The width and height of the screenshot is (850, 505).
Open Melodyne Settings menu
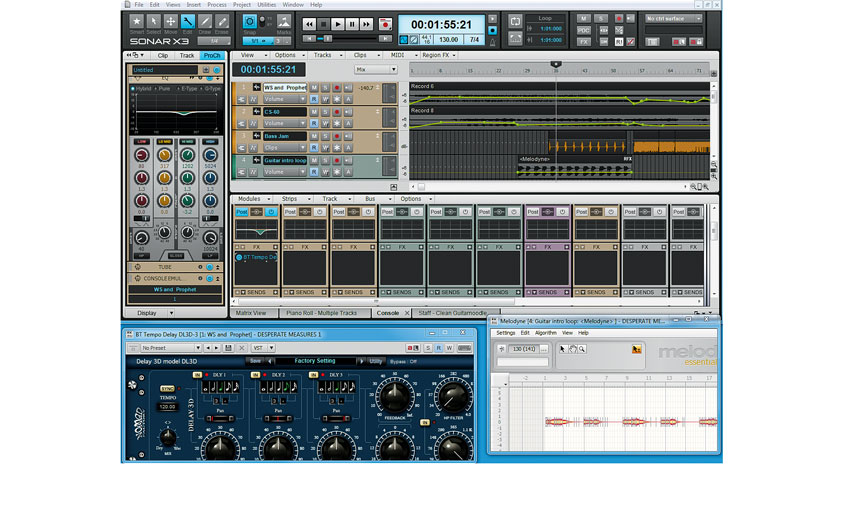505,333
